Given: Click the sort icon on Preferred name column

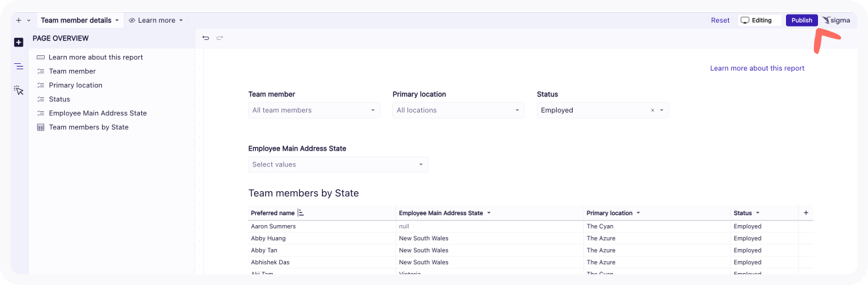Looking at the screenshot, I should coord(301,213).
